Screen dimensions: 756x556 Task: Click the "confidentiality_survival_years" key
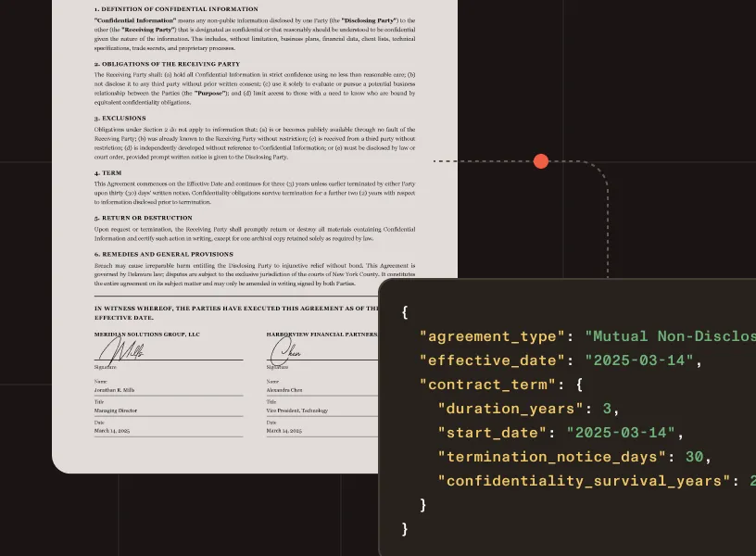[x=585, y=481]
